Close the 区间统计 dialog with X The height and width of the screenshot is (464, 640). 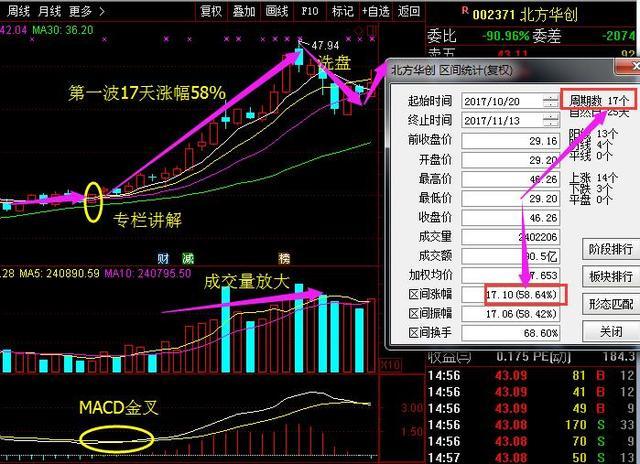point(630,66)
